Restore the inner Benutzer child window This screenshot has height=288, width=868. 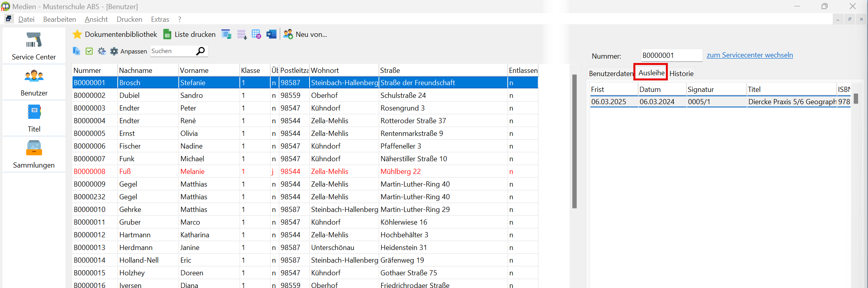pyautogui.click(x=849, y=19)
